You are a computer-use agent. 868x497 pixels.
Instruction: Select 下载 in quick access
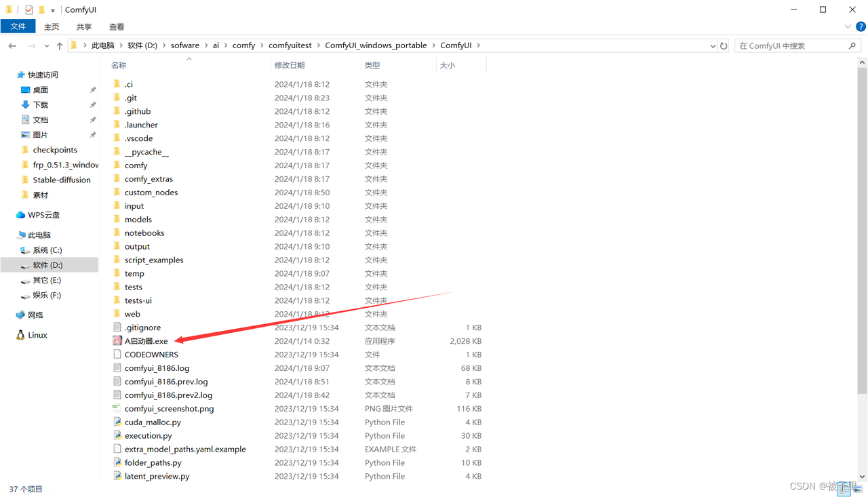(x=41, y=104)
